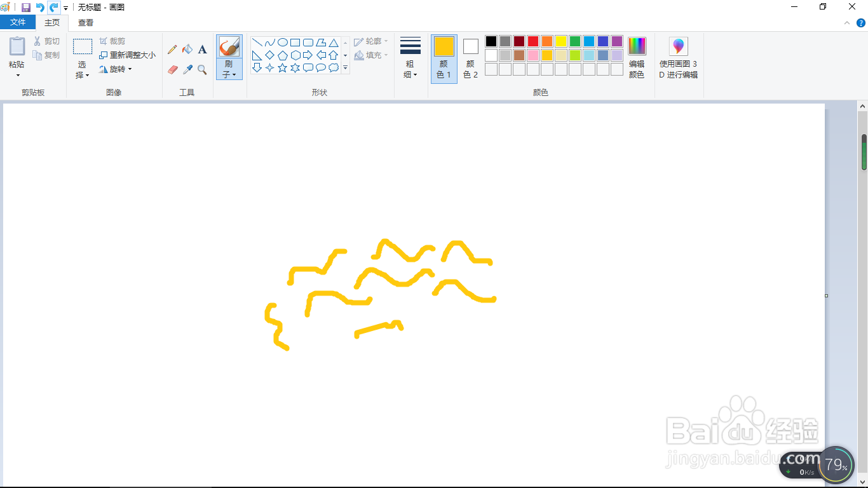Pick the brown color swatch
This screenshot has width=868, height=488.
tap(519, 55)
